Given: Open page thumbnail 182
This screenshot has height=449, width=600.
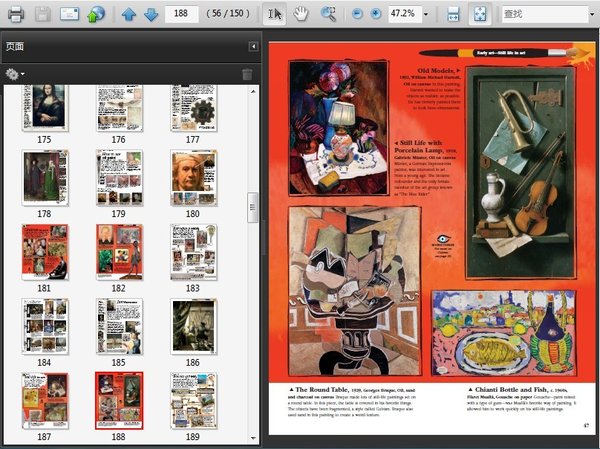Looking at the screenshot, I should (x=119, y=252).
